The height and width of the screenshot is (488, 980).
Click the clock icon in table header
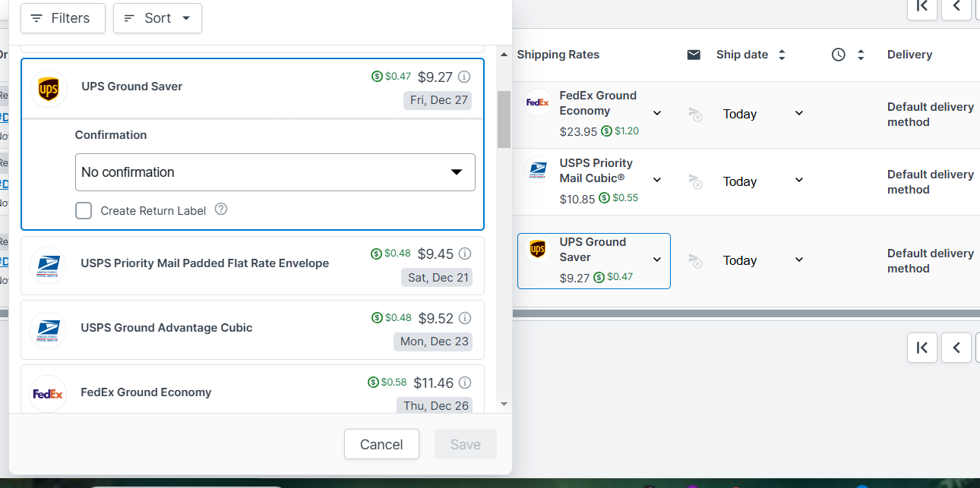839,55
